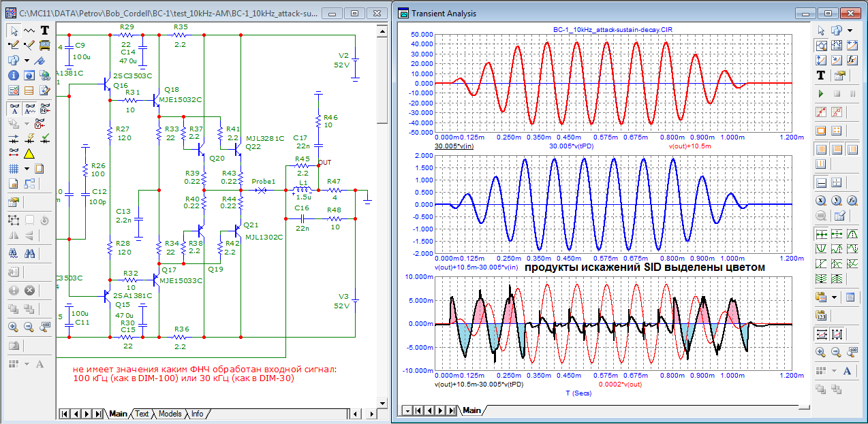Select Text tool in Transient Analysis toolbar
The width and height of the screenshot is (868, 424).
(821, 76)
